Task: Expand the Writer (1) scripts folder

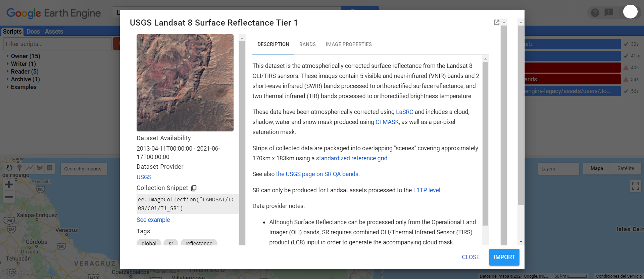Action: [8, 64]
